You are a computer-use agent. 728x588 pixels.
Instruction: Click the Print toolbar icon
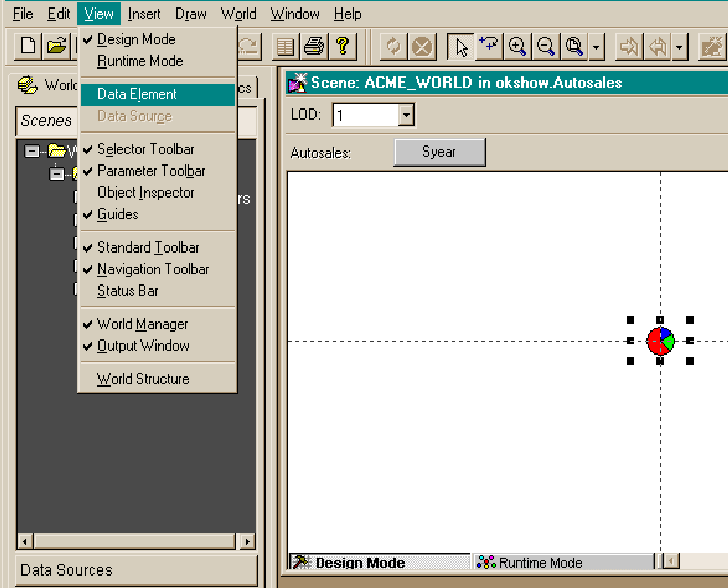tap(314, 46)
